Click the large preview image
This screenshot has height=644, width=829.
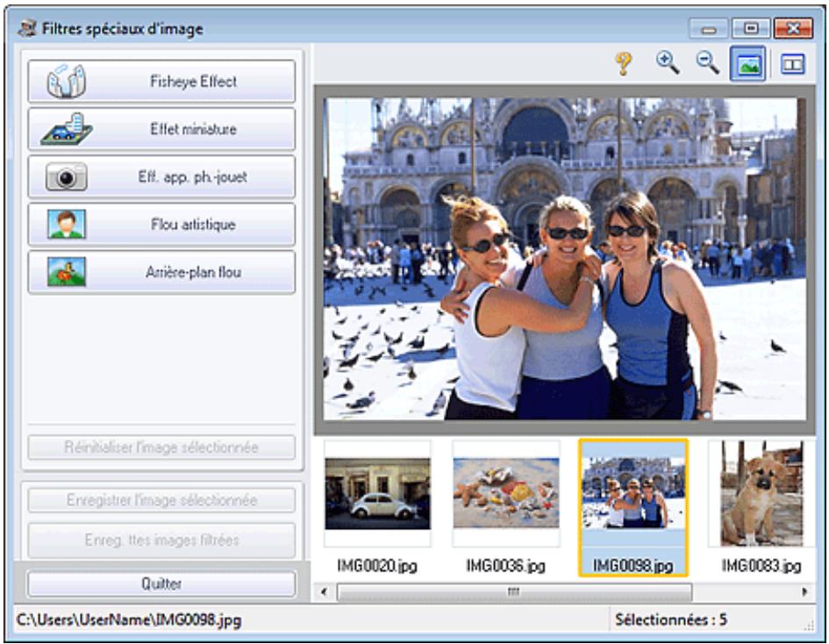565,259
